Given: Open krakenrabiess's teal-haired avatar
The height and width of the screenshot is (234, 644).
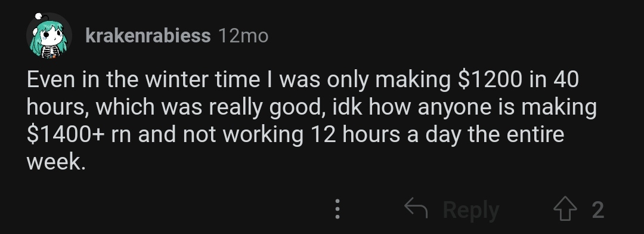Looking at the screenshot, I should (49, 36).
